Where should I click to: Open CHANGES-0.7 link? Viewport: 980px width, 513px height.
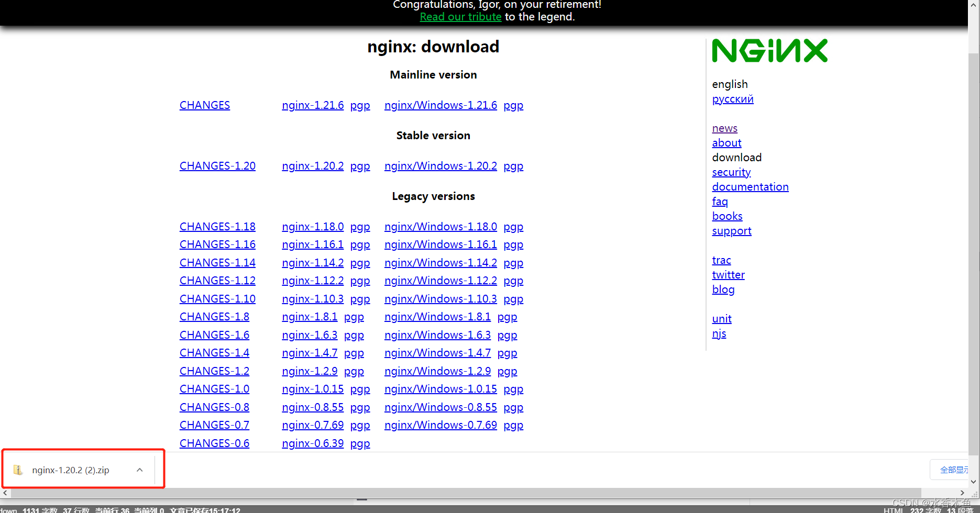click(214, 425)
